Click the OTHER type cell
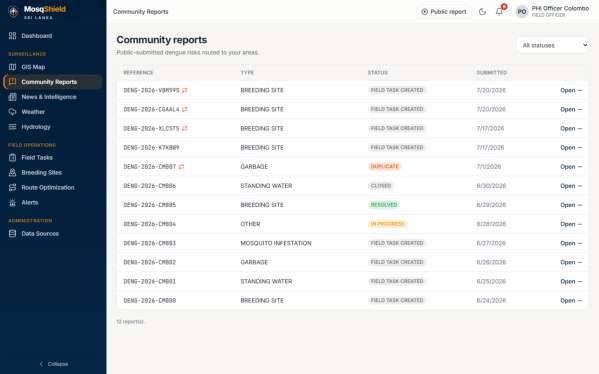Image resolution: width=599 pixels, height=374 pixels. tap(250, 224)
